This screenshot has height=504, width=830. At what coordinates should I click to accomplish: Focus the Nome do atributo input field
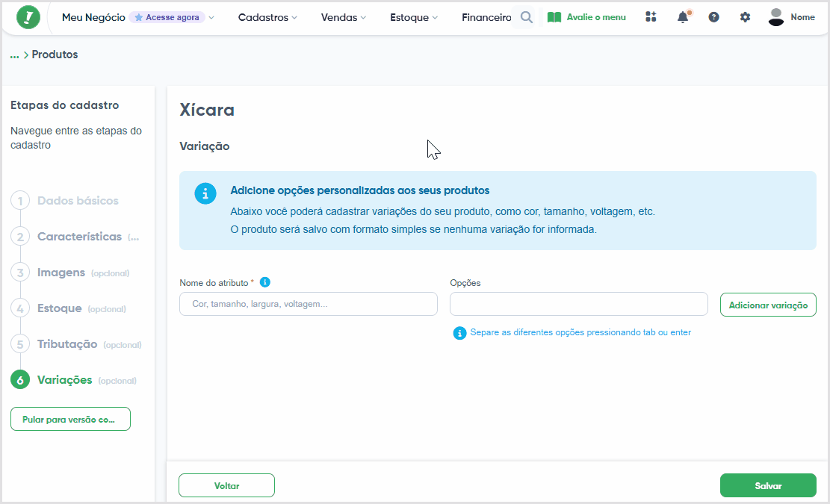tap(309, 304)
